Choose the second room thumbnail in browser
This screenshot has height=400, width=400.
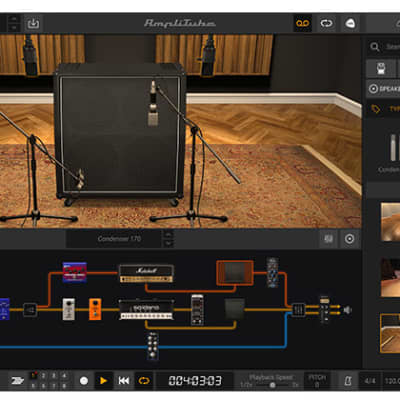[x=390, y=277]
